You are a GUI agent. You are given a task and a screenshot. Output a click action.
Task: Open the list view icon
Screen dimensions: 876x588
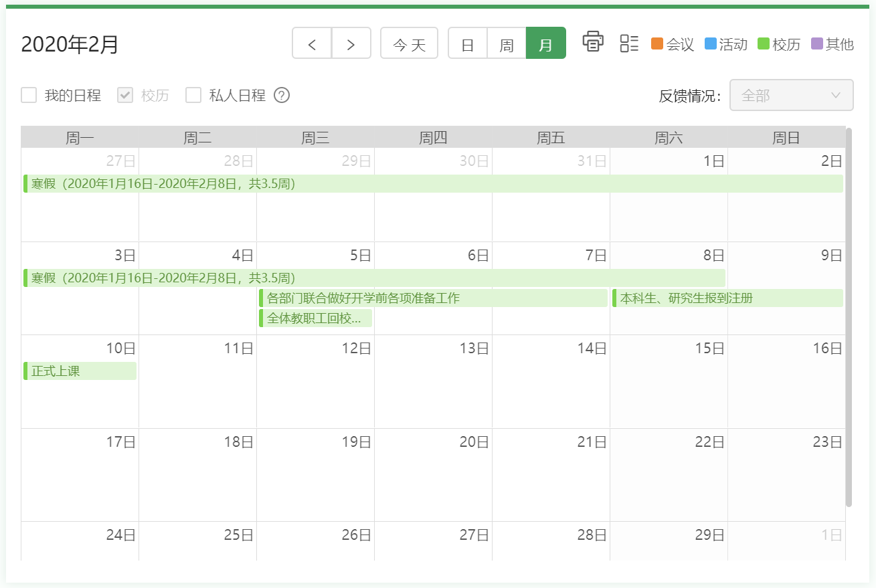tap(629, 43)
